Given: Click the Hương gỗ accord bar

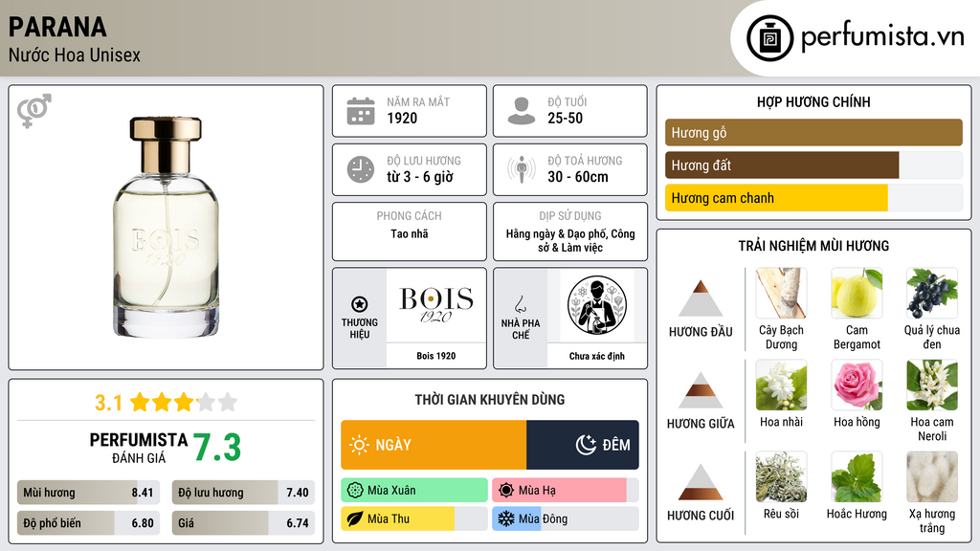Looking at the screenshot, I should click(x=813, y=132).
